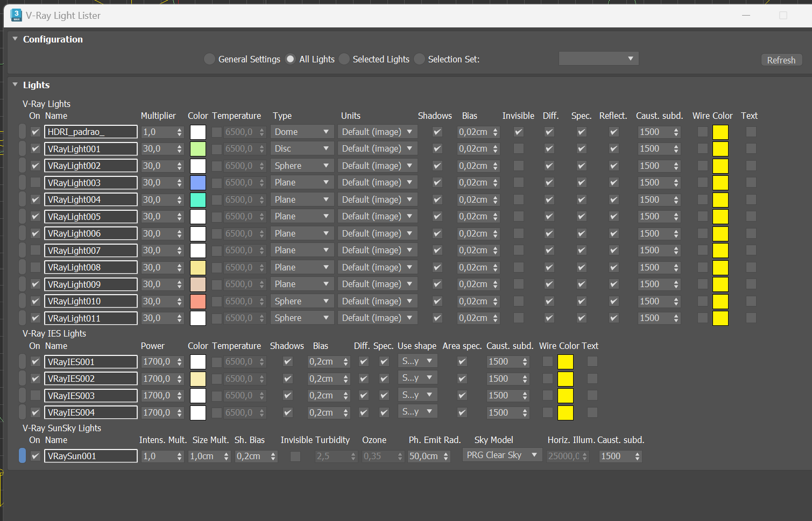Collapse the Configuration rollout
The width and height of the screenshot is (812, 521).
tap(15, 39)
